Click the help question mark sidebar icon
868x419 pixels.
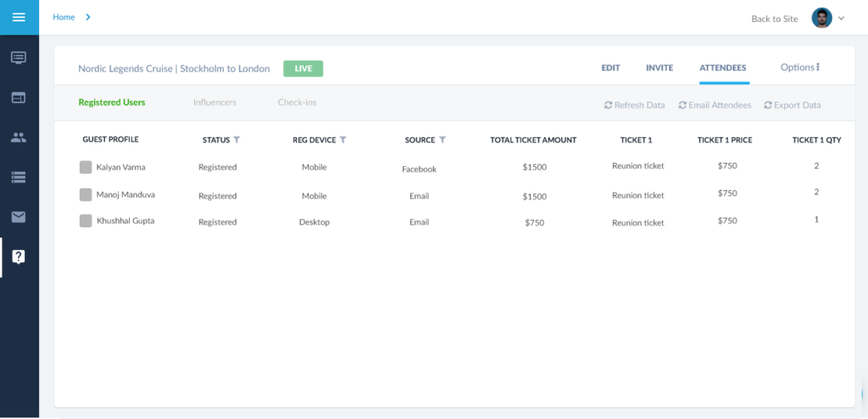19,257
